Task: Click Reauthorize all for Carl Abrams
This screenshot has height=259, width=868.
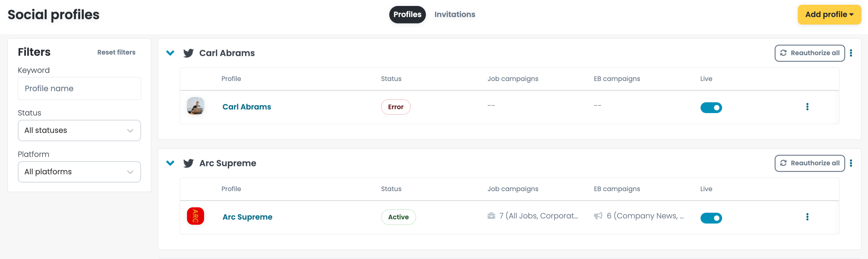Action: [809, 53]
